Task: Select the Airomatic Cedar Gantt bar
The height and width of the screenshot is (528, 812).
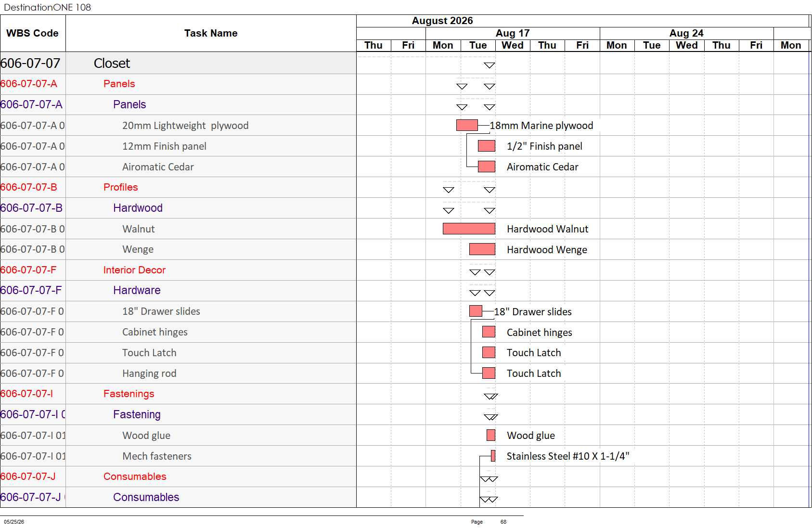Action: pyautogui.click(x=487, y=167)
